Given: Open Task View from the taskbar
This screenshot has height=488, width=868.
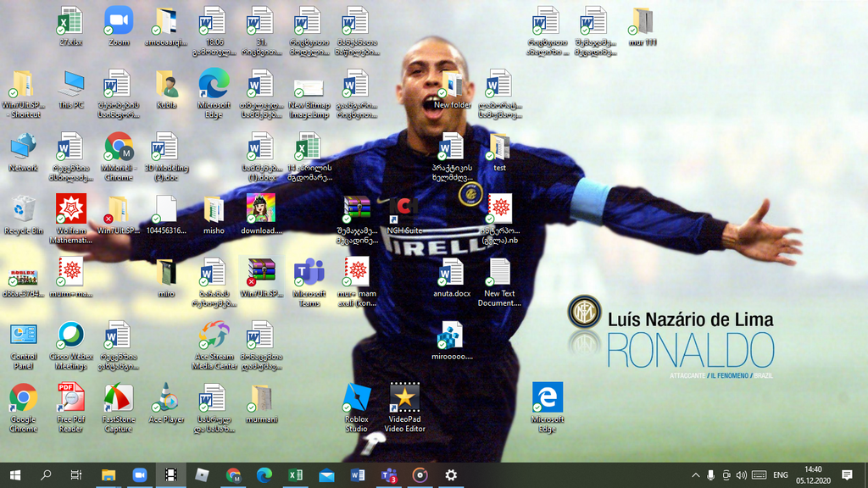Looking at the screenshot, I should [76, 475].
